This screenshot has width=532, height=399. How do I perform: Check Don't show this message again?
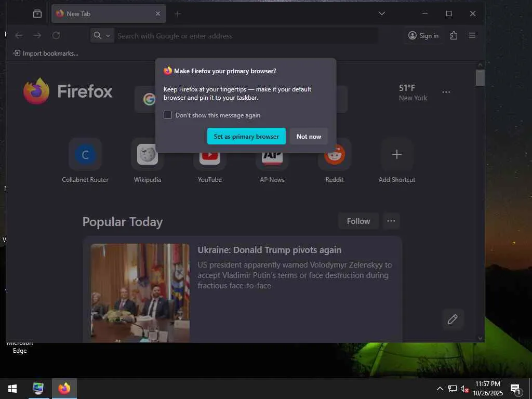point(168,115)
